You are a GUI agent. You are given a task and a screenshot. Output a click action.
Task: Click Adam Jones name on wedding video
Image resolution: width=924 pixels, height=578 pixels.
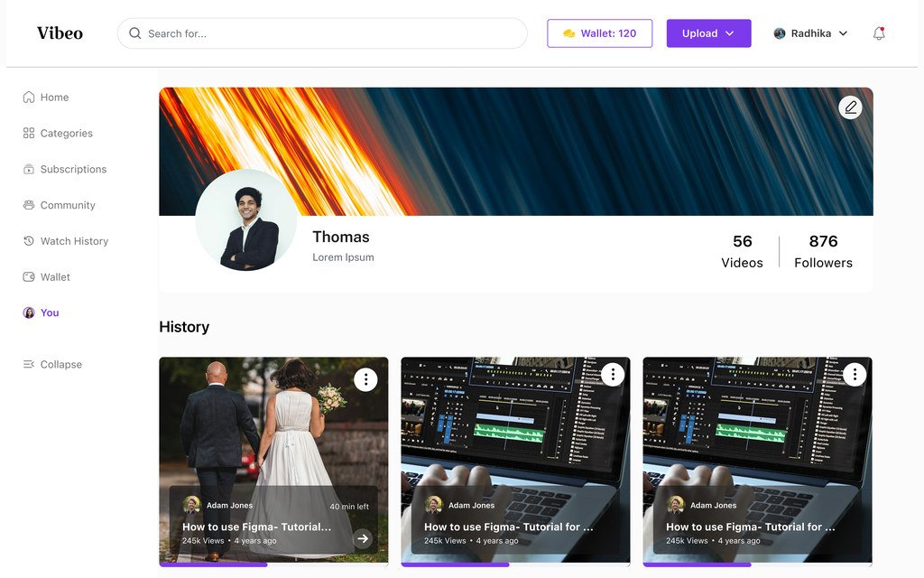click(229, 506)
